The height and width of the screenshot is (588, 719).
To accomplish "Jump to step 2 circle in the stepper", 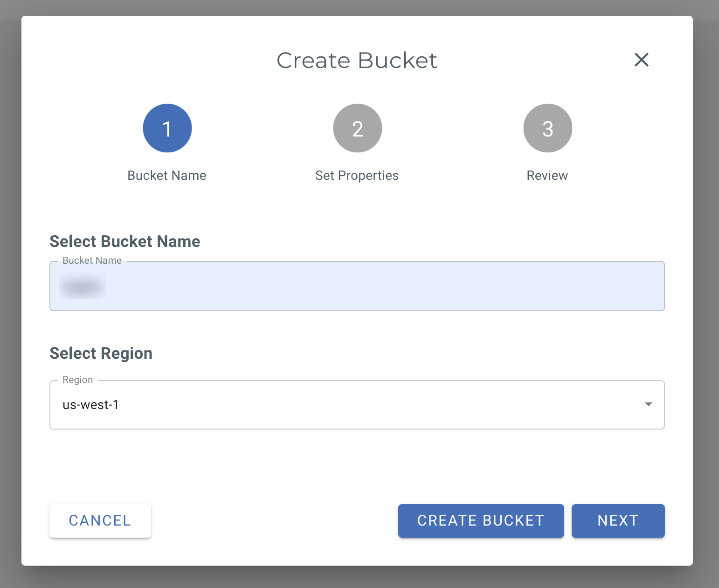I will (x=357, y=128).
